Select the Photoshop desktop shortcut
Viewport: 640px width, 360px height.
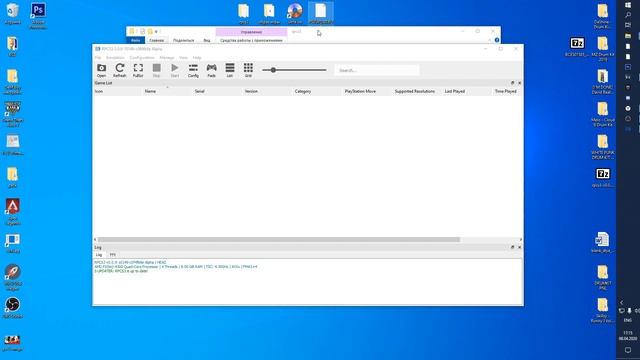(x=38, y=16)
